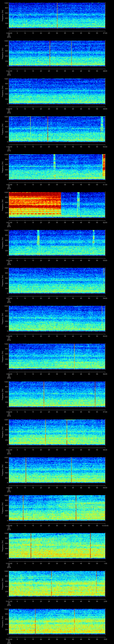Click the red line near 41s in 9:55:00 panel
114x644 pixels.
point(74,356)
